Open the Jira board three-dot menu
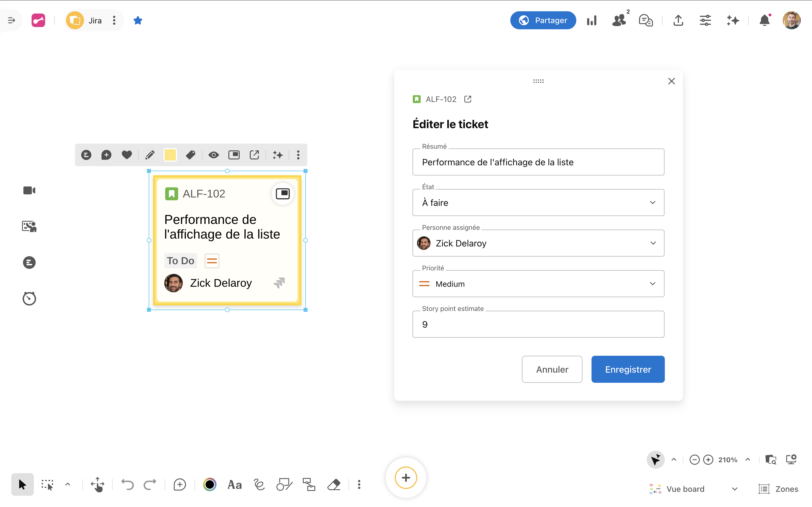The height and width of the screenshot is (507, 812). tap(114, 21)
